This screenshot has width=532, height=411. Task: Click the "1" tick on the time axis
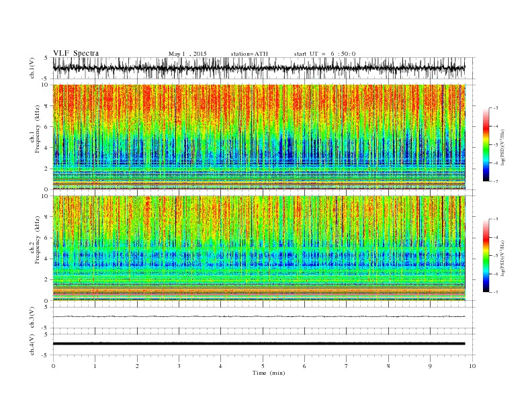pos(95,366)
